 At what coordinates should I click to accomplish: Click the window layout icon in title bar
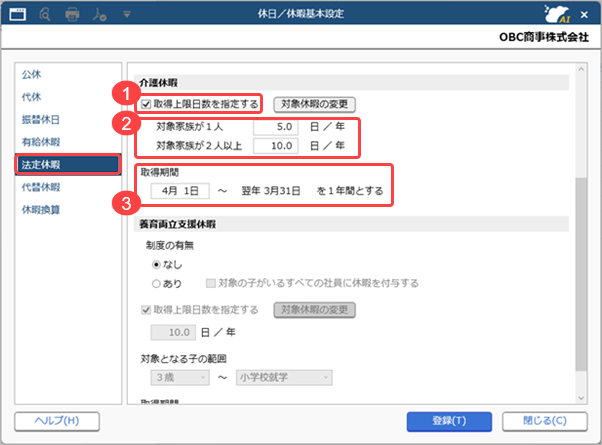18,15
